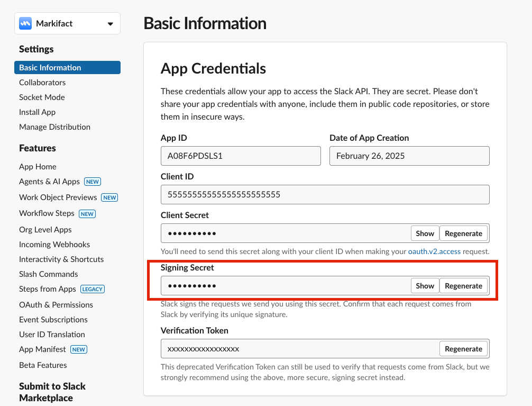Image resolution: width=532 pixels, height=406 pixels.
Task: Click the NEW badge beside Agents & AI Apps
Action: (93, 182)
